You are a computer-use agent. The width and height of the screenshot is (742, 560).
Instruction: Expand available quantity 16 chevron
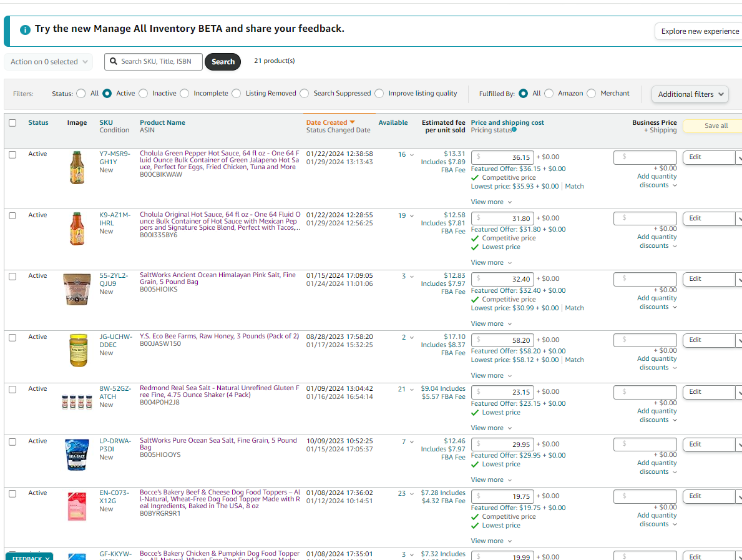click(x=412, y=155)
